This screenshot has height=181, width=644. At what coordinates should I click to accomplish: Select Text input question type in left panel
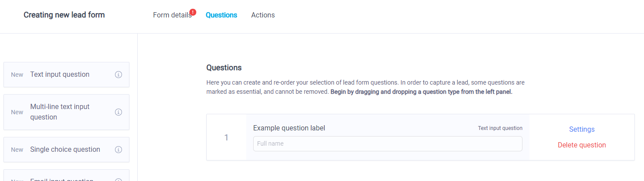click(60, 75)
